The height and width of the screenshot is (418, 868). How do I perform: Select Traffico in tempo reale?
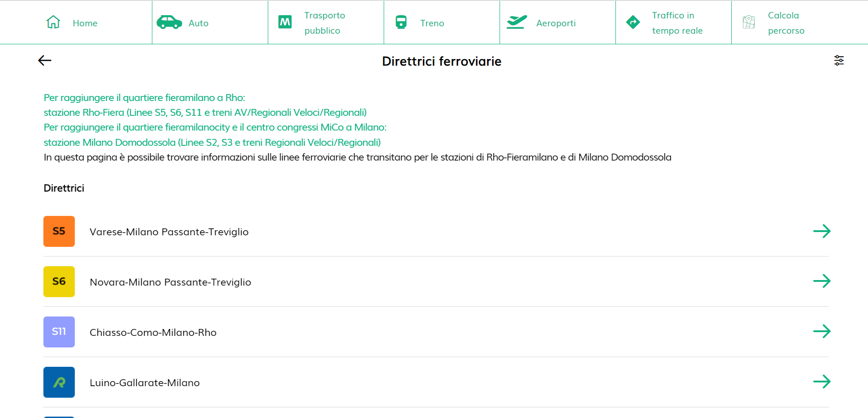click(677, 23)
